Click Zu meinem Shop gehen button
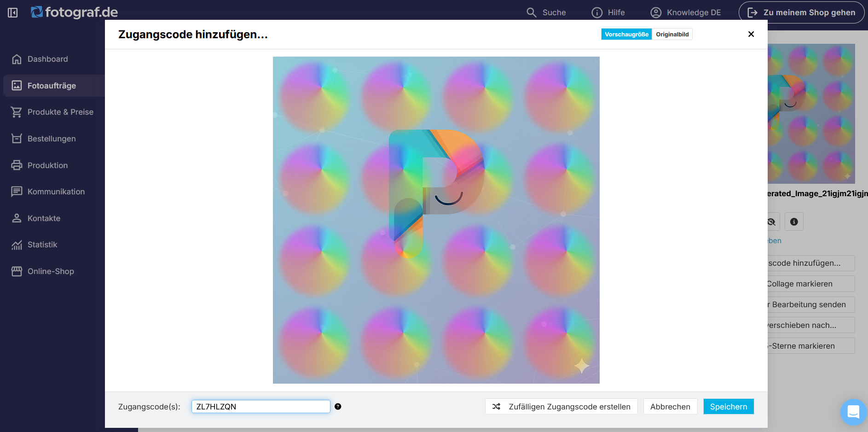This screenshot has height=432, width=868. point(801,12)
